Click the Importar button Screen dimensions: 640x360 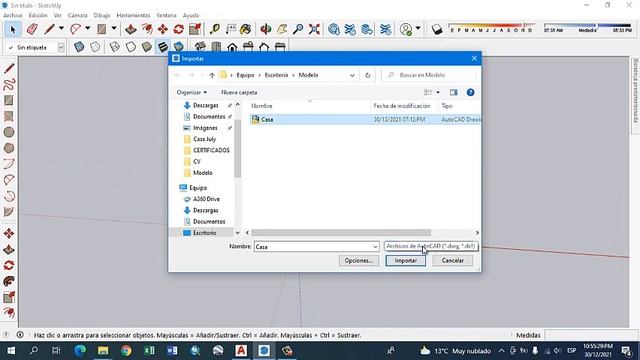pyautogui.click(x=406, y=260)
